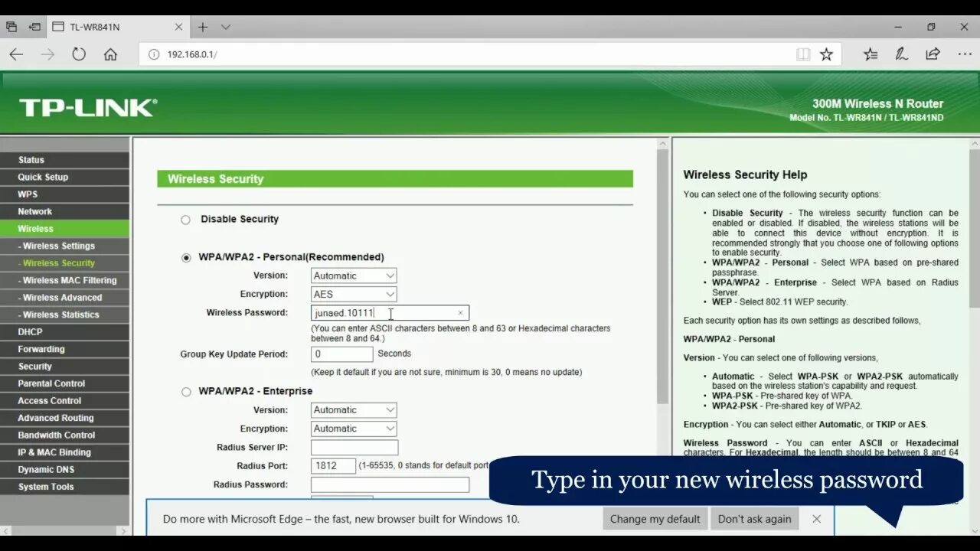Go back with the browser back arrow
Viewport: 980px width, 551px height.
(16, 54)
